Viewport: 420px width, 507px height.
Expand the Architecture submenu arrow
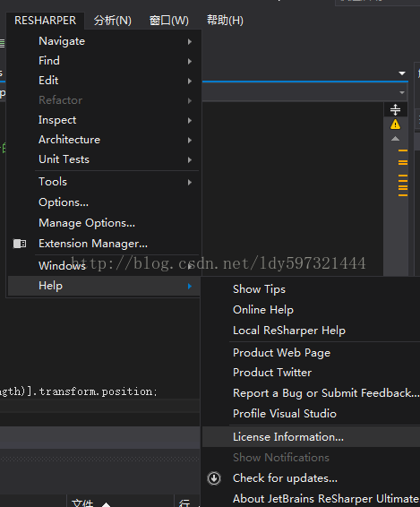pos(190,140)
